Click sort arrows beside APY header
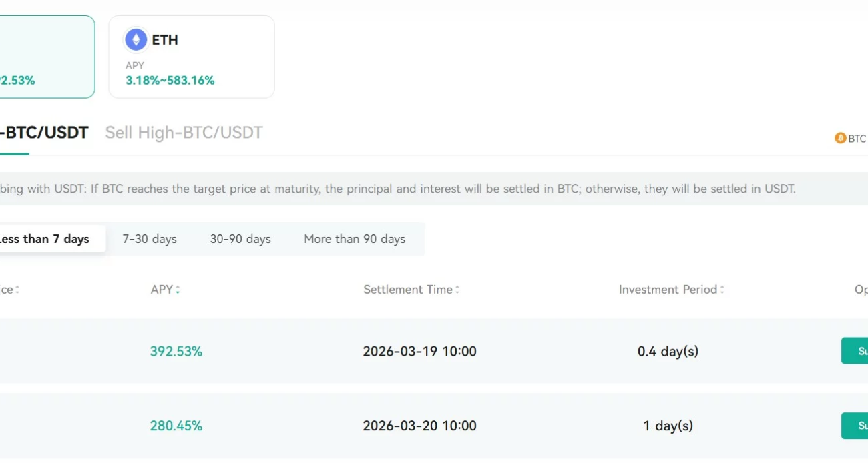Viewport: 868px width, 467px height. pyautogui.click(x=178, y=290)
